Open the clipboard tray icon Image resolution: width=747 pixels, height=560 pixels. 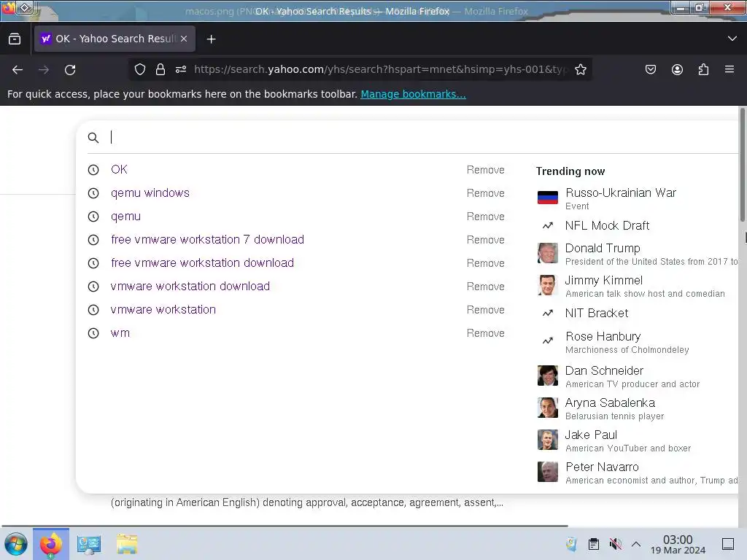(x=594, y=544)
